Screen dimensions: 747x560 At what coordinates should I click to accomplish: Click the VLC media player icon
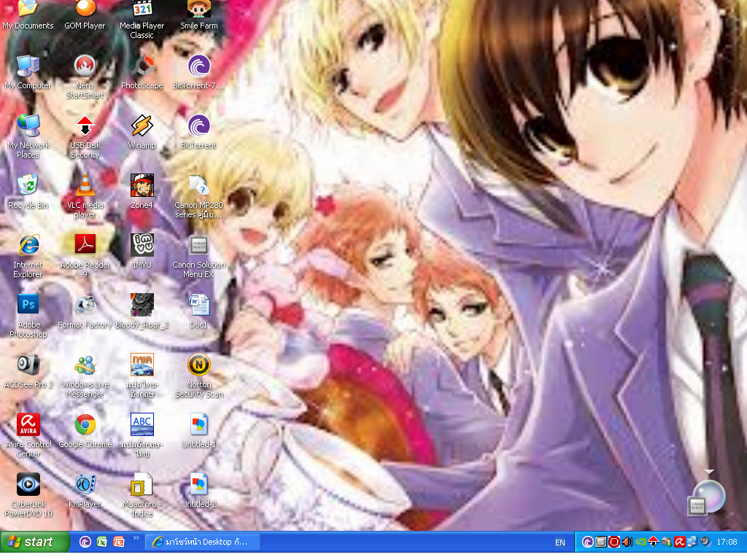coord(85,197)
